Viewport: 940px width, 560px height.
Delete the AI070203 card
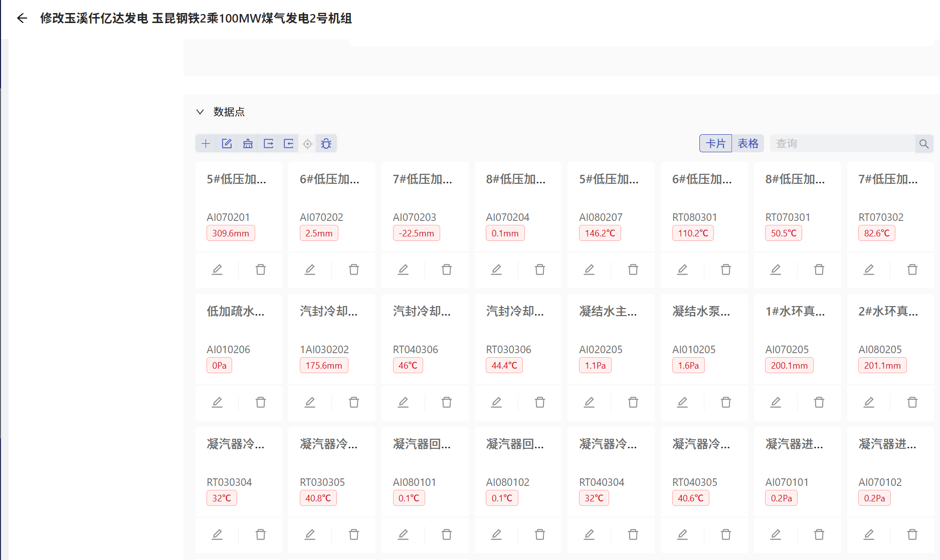[x=447, y=269]
